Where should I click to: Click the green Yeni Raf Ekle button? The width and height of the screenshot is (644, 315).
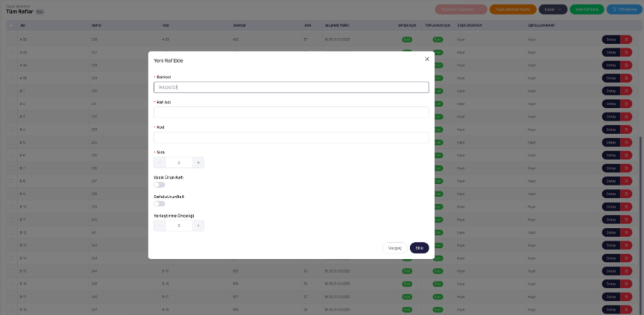pyautogui.click(x=587, y=10)
